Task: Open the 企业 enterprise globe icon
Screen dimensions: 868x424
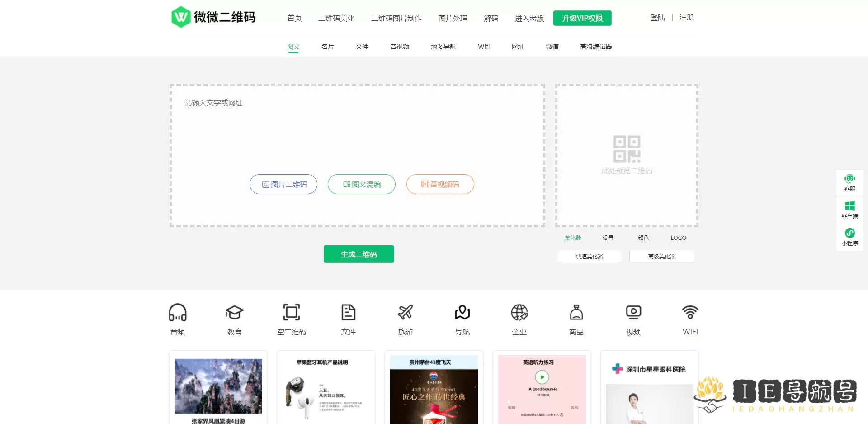Action: coord(519,312)
